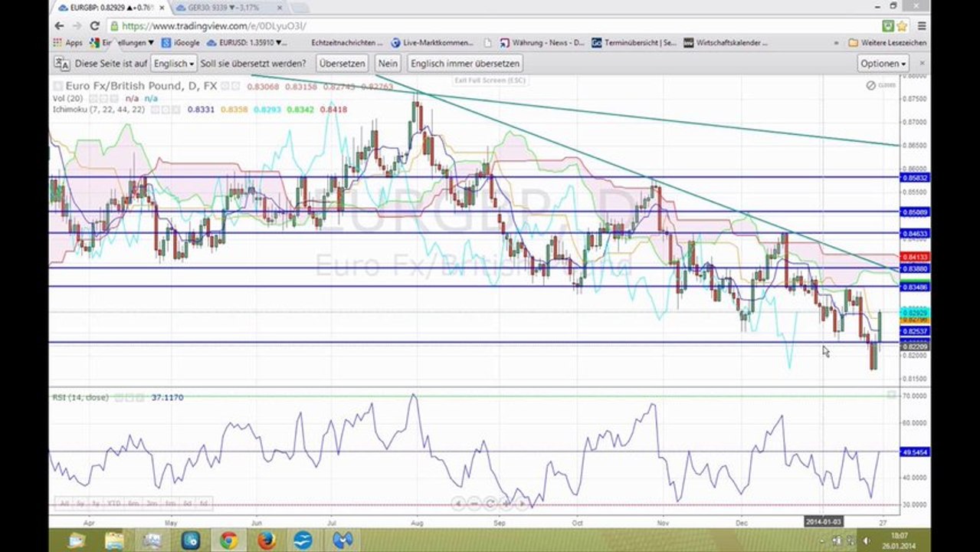
Task: Open File Explorer from the taskbar
Action: pyautogui.click(x=114, y=540)
